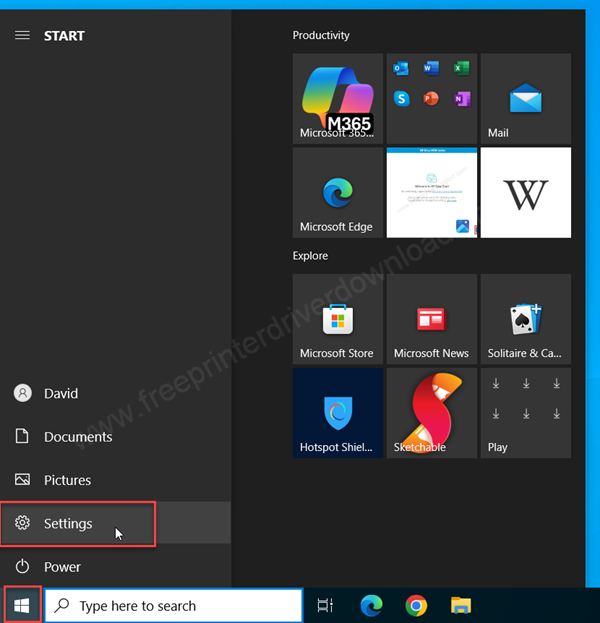This screenshot has height=623, width=600.
Task: Open the Pictures folder shortcut
Action: (x=67, y=480)
